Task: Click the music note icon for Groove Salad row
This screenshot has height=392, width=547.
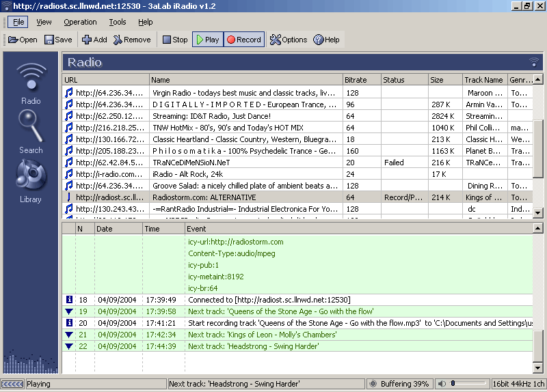Action: pos(69,186)
